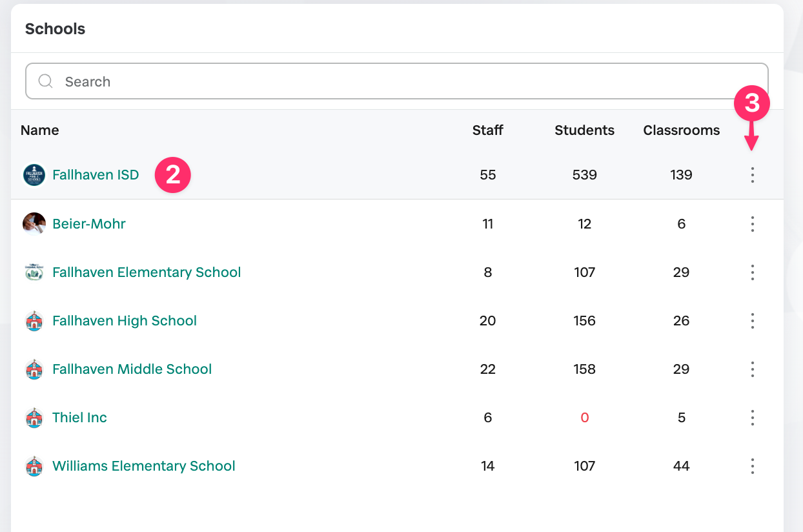The height and width of the screenshot is (532, 803).
Task: Click the 55 staff value for Fallhaven ISD
Action: (x=488, y=175)
